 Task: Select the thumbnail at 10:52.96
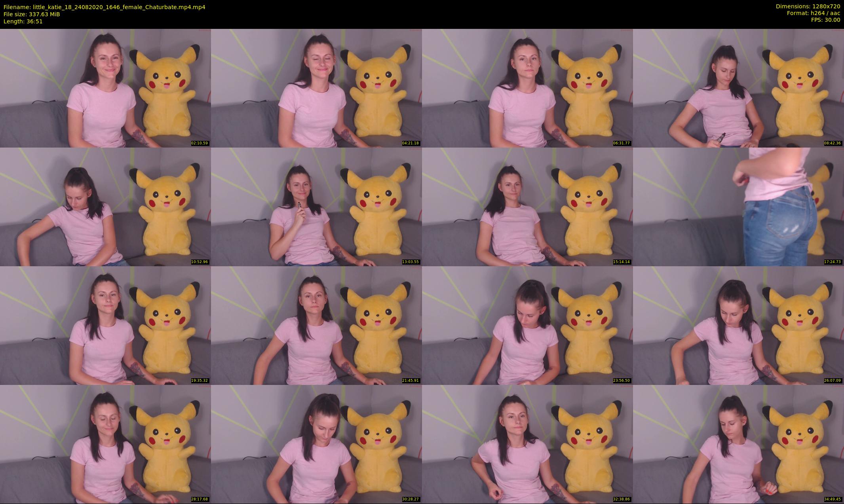click(105, 207)
